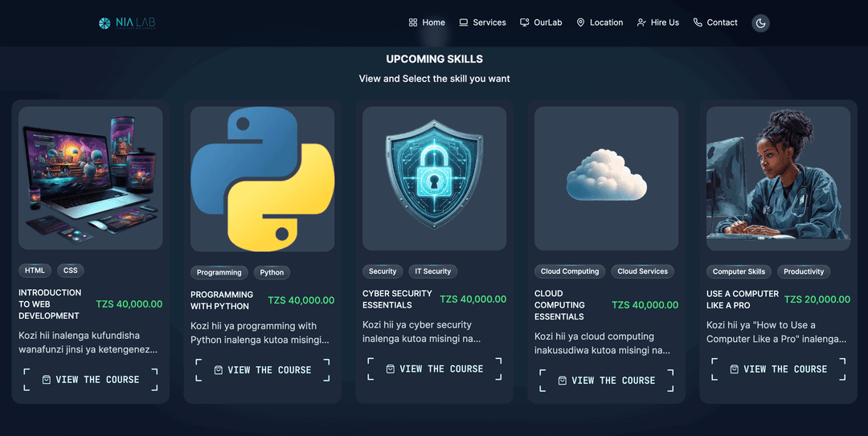Select the HTML tag
The width and height of the screenshot is (868, 436).
[35, 271]
